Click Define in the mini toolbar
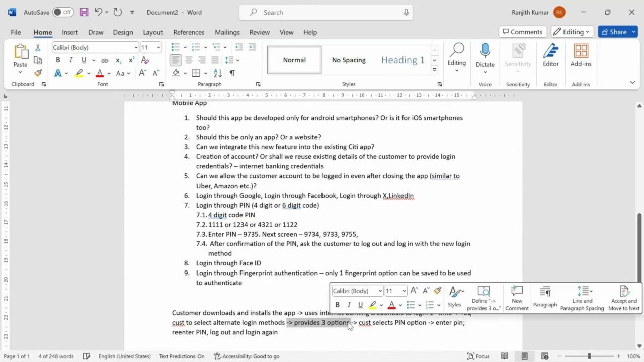The width and height of the screenshot is (644, 362). (x=483, y=298)
